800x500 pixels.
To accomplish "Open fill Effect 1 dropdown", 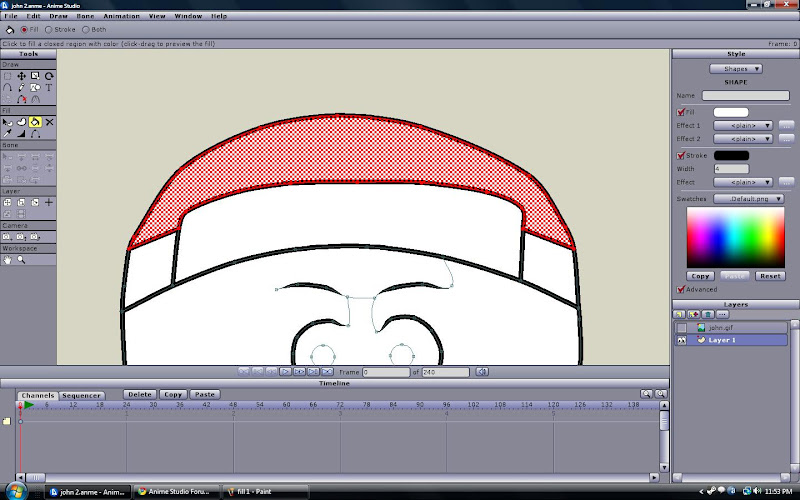I will pyautogui.click(x=743, y=126).
